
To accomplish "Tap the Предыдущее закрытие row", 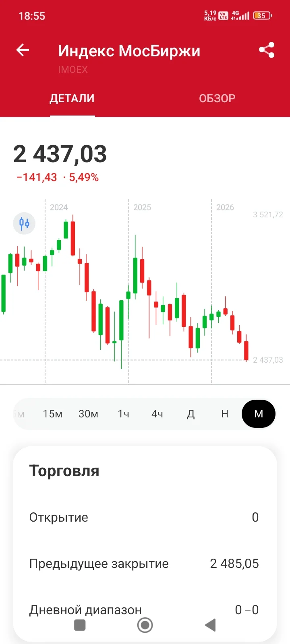I will pyautogui.click(x=144, y=563).
